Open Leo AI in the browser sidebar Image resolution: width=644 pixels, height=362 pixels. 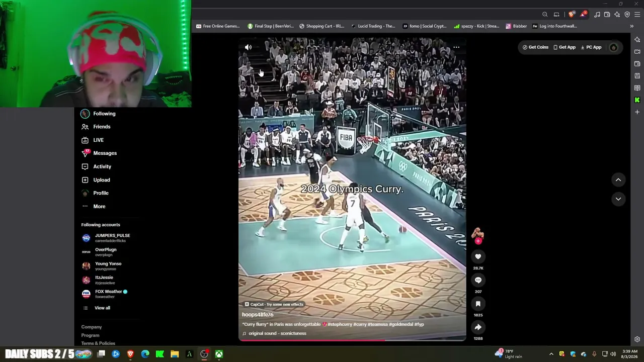[x=637, y=39]
